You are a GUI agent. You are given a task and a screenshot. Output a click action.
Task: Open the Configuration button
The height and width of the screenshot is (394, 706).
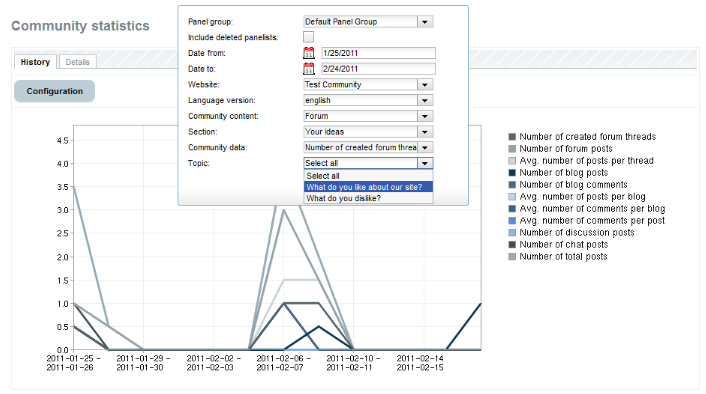54,91
